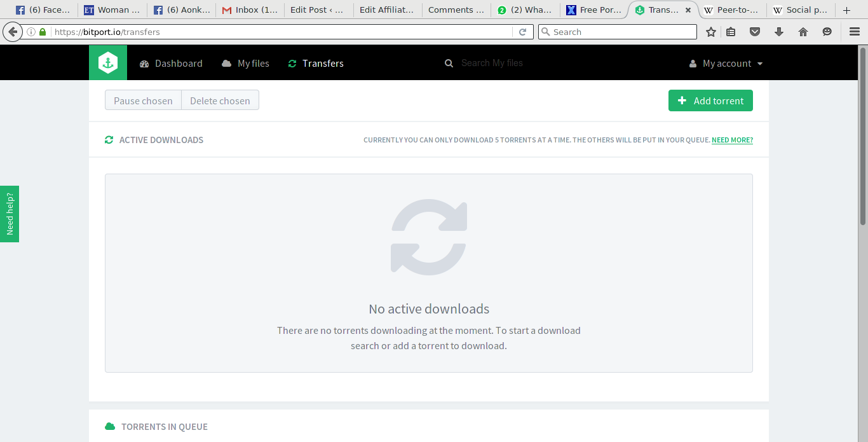Open the Firefox downloads arrow icon
The width and height of the screenshot is (868, 442).
pyautogui.click(x=779, y=32)
